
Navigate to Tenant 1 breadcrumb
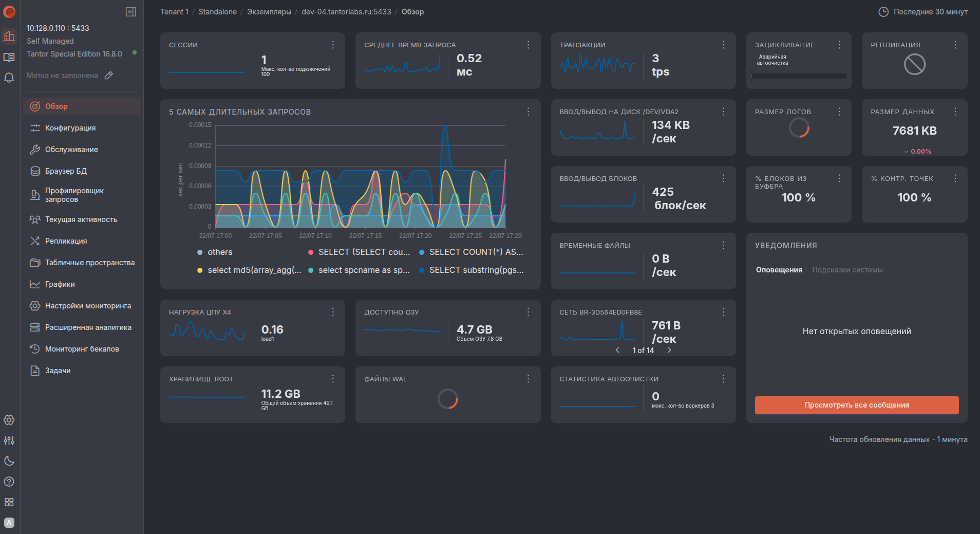tap(174, 12)
